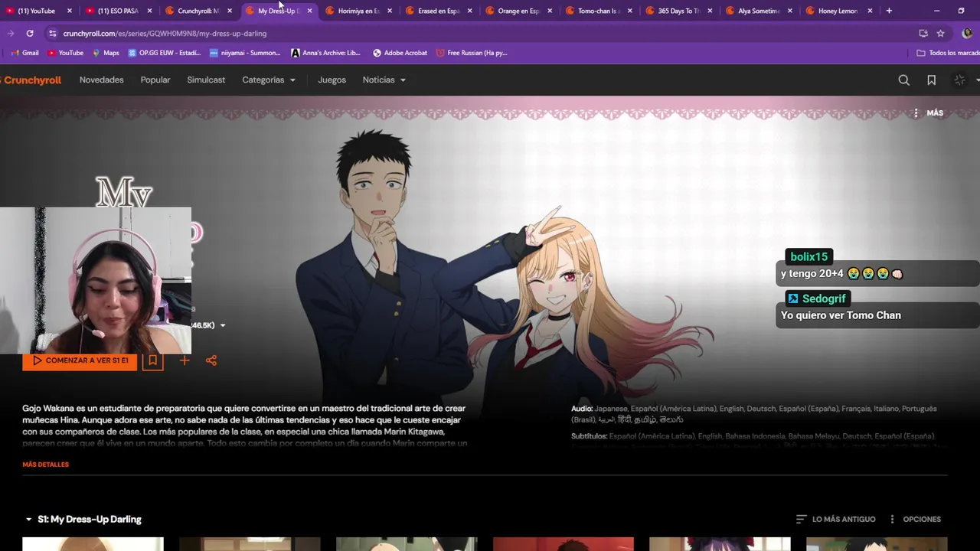The width and height of the screenshot is (980, 551).
Task: Open first episode thumbnail in S1 list
Action: (93, 544)
